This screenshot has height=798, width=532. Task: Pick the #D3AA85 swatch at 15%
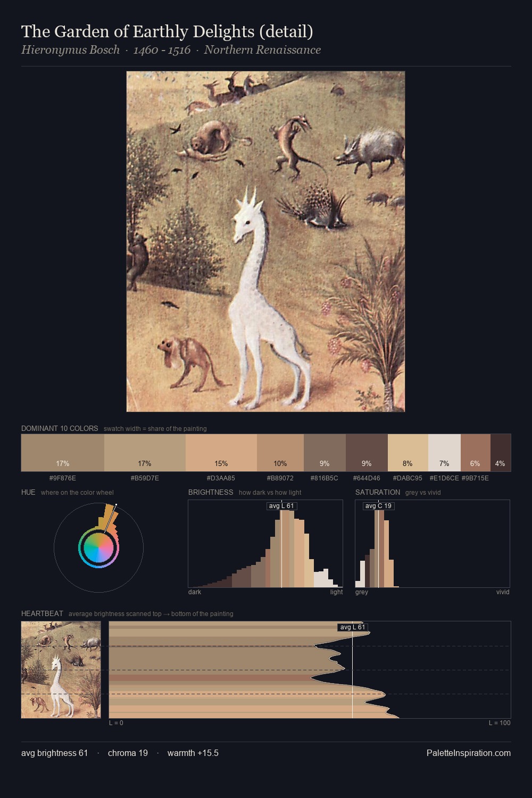[x=221, y=453]
